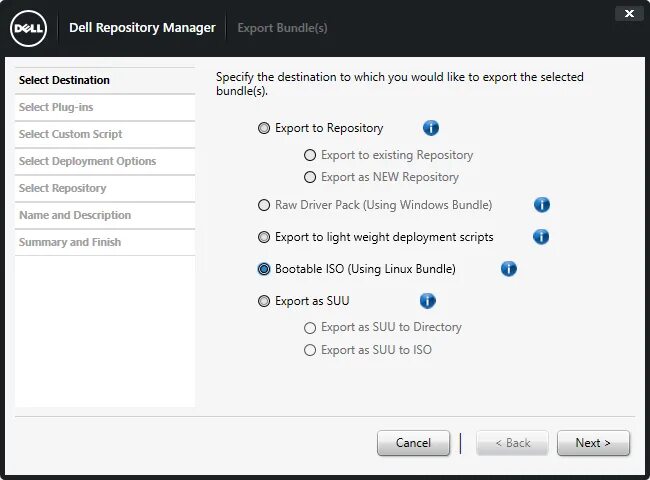
Task: View info about Bootable ISO option
Action: 508,269
